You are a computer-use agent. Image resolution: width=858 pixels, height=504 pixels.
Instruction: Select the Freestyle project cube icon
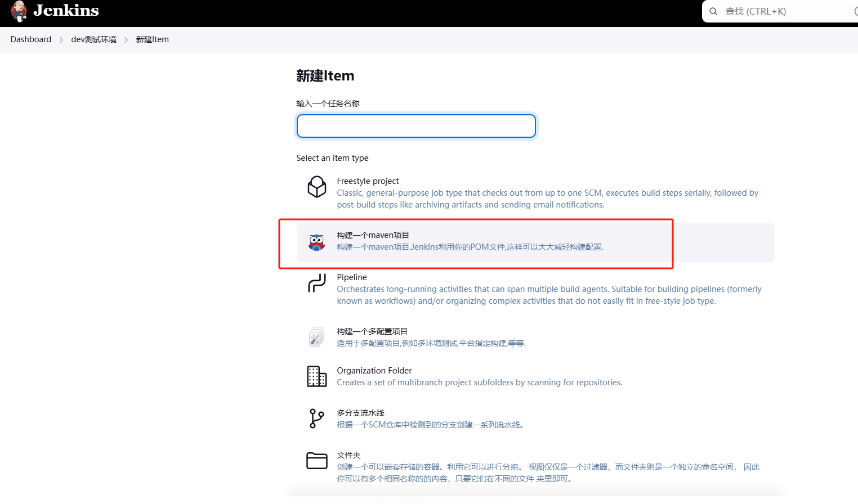tap(317, 187)
